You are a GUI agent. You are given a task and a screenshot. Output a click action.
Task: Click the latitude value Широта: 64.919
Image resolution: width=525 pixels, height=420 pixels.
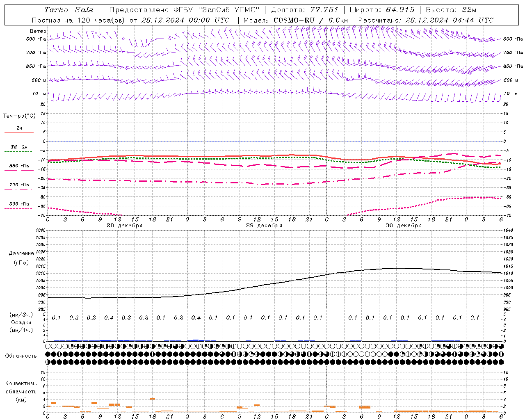tap(382, 10)
